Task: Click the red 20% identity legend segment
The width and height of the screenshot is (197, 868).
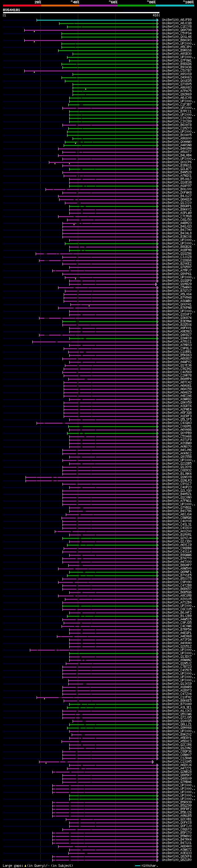Action: click(22, 6)
